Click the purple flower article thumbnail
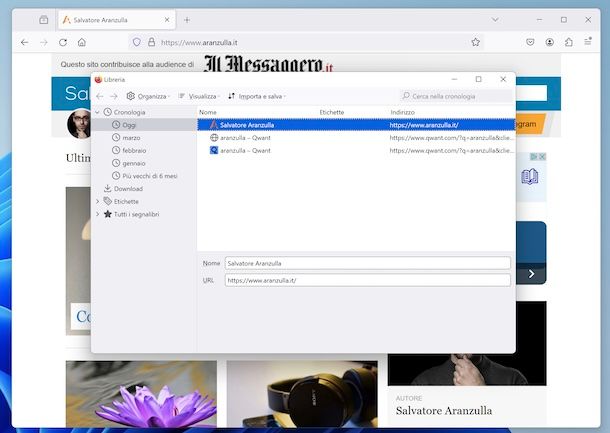The image size is (610, 433). 141,394
